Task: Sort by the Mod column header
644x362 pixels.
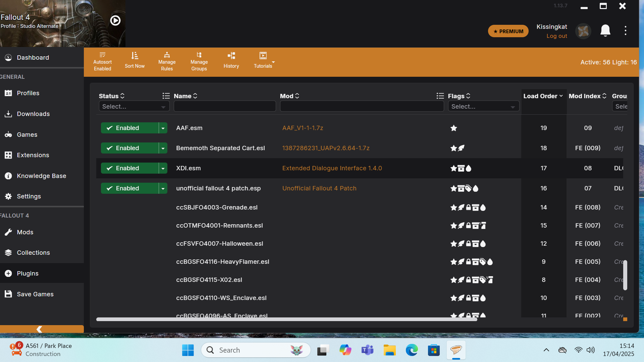Action: tap(289, 96)
